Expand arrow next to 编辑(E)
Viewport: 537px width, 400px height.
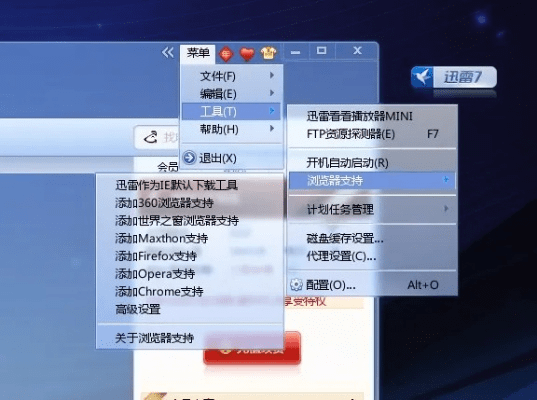[272, 93]
